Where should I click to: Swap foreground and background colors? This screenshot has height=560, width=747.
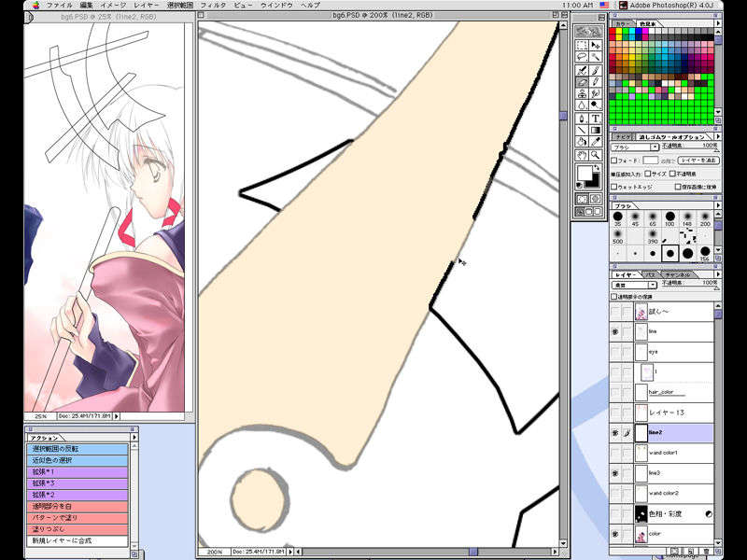tap(597, 168)
